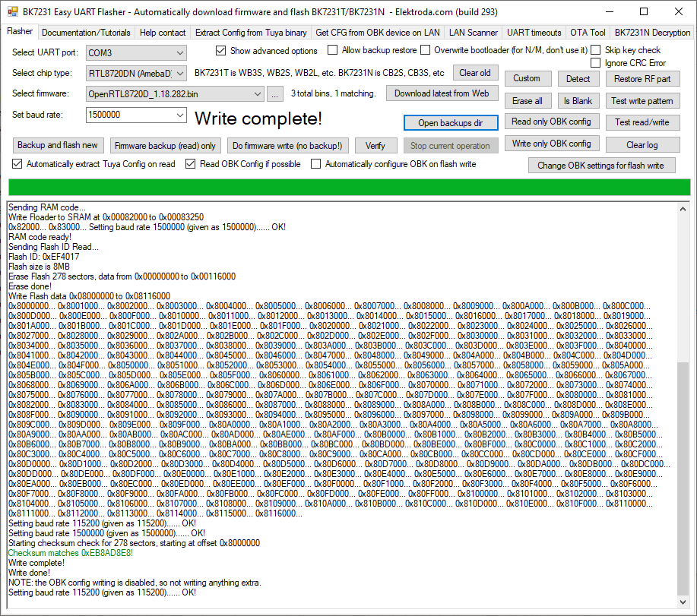Expand the UART port COM3 dropdown

(180, 53)
